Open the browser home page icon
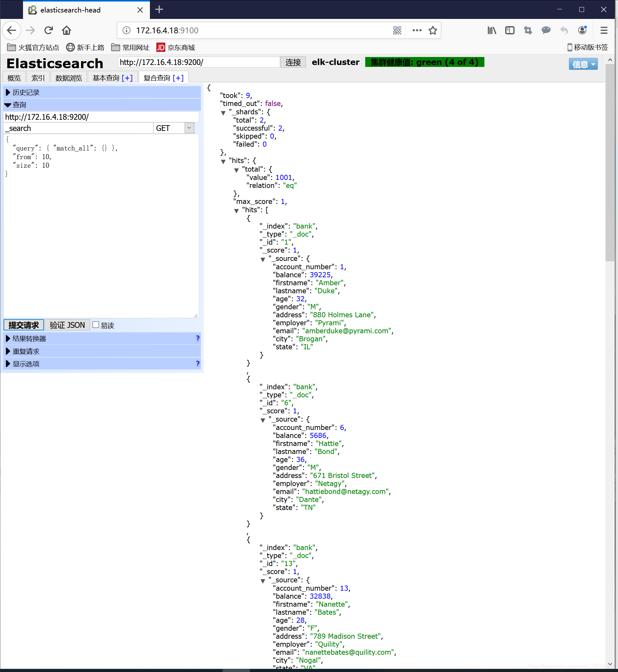The width and height of the screenshot is (618, 672). point(67,30)
